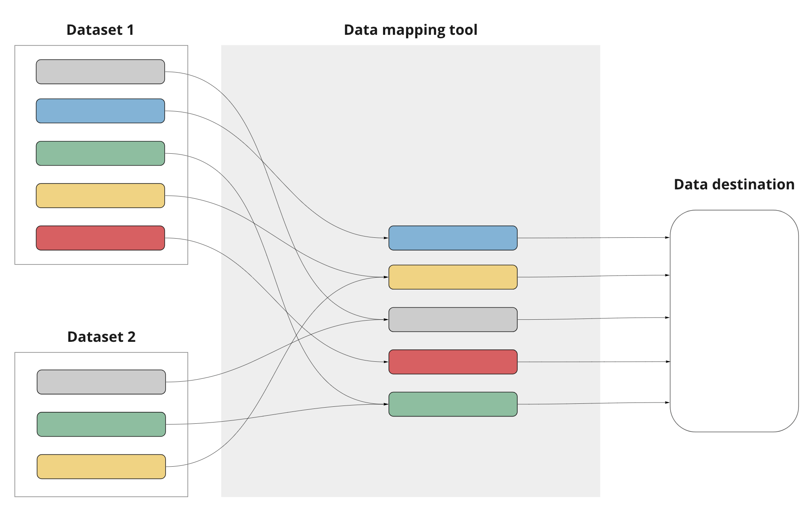Click the gray block in Dataset 2
This screenshot has height=507, width=812.
coord(101,382)
